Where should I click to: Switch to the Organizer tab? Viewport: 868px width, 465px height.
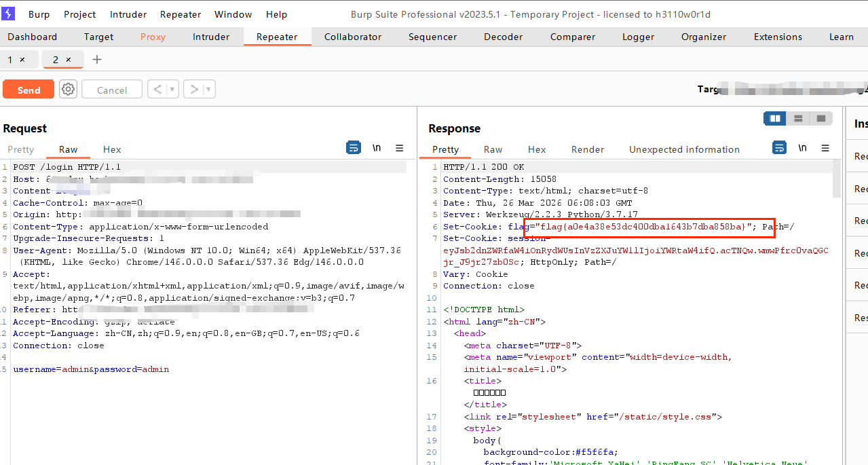pyautogui.click(x=704, y=37)
